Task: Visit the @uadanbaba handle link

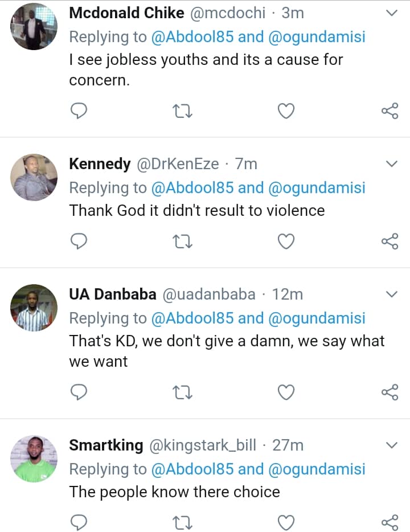Action: pyautogui.click(x=209, y=294)
